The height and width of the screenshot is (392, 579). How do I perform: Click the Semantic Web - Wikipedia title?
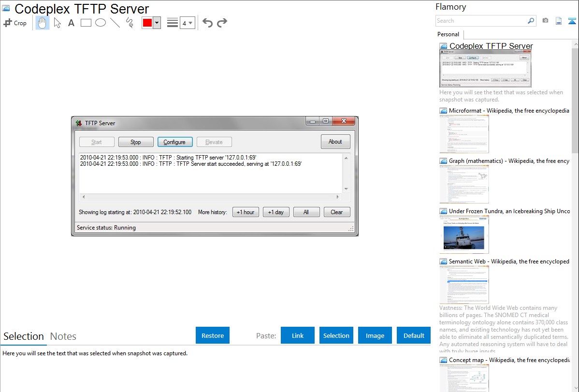coord(509,261)
